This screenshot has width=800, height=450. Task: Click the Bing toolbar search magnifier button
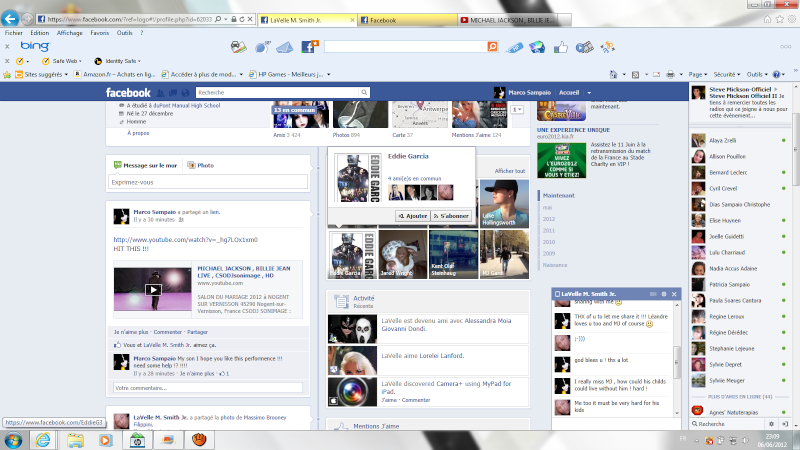492,46
